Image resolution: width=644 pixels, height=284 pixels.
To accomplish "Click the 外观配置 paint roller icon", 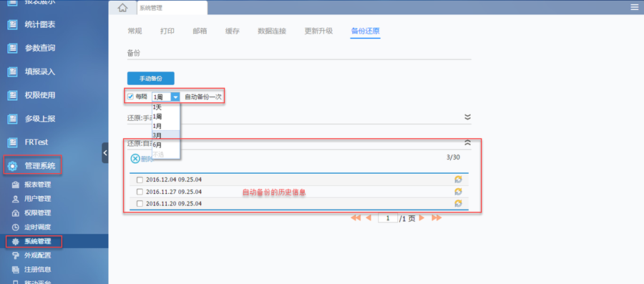I will point(16,255).
